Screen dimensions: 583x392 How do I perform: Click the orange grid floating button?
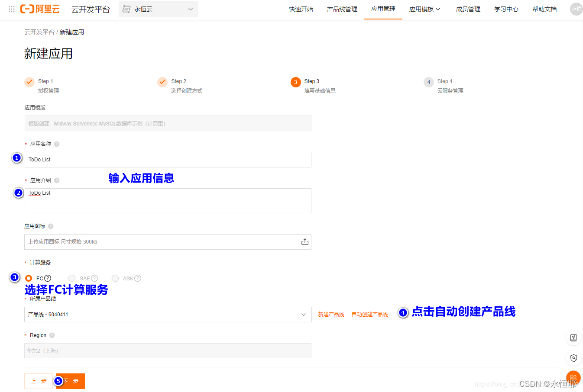[x=573, y=378]
